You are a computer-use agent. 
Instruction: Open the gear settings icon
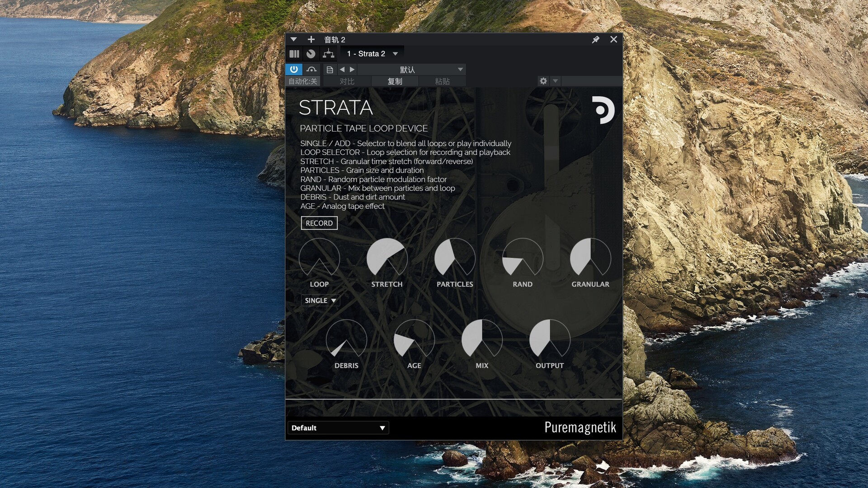pos(543,81)
